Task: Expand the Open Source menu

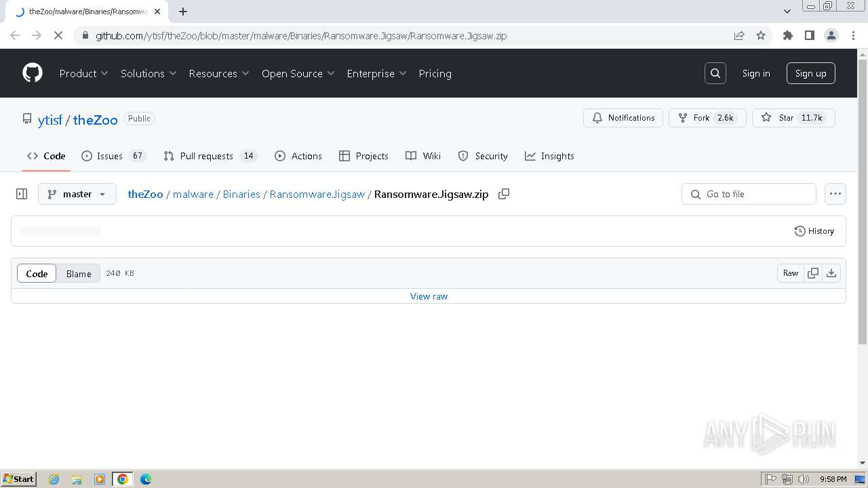Action: (x=298, y=73)
